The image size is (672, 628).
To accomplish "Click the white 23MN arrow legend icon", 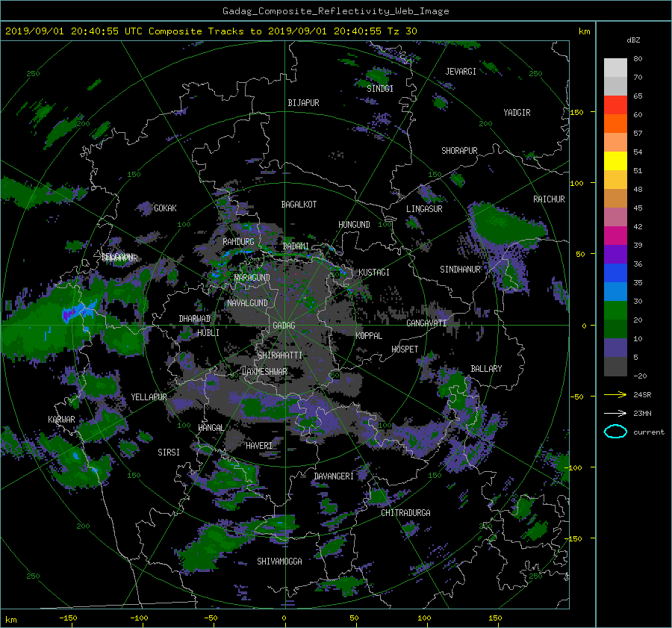I will [x=615, y=413].
